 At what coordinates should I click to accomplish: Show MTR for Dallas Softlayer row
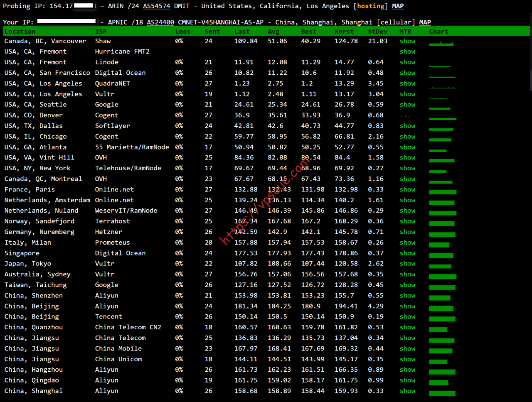pyautogui.click(x=407, y=126)
